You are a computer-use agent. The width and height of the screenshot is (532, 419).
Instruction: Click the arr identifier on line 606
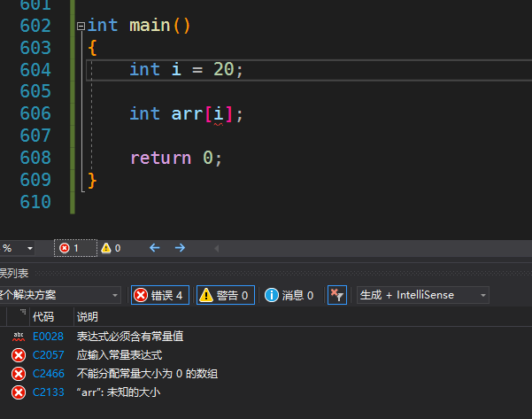pyautogui.click(x=187, y=113)
